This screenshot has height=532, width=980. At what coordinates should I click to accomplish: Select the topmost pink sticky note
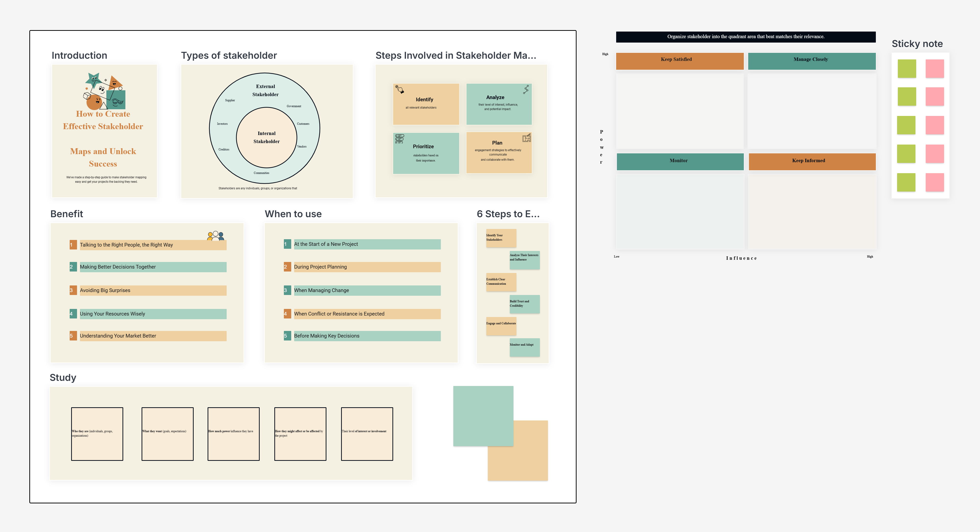point(935,68)
